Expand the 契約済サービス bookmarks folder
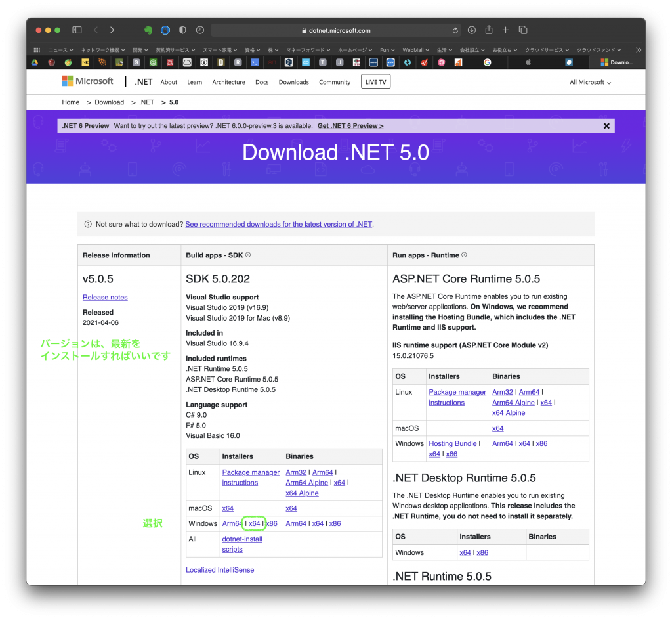The height and width of the screenshot is (620, 672). (175, 50)
